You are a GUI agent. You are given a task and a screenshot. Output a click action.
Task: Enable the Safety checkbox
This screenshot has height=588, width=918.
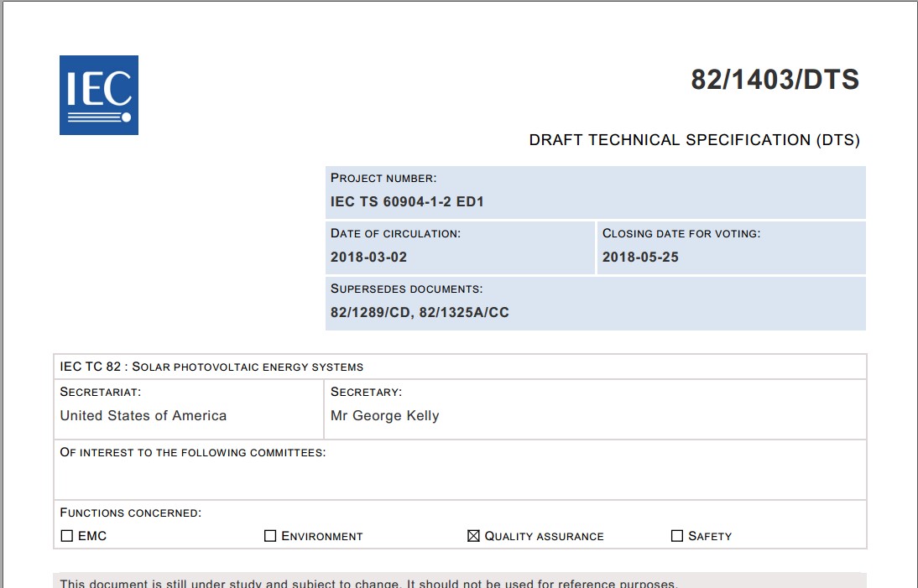[x=677, y=536]
